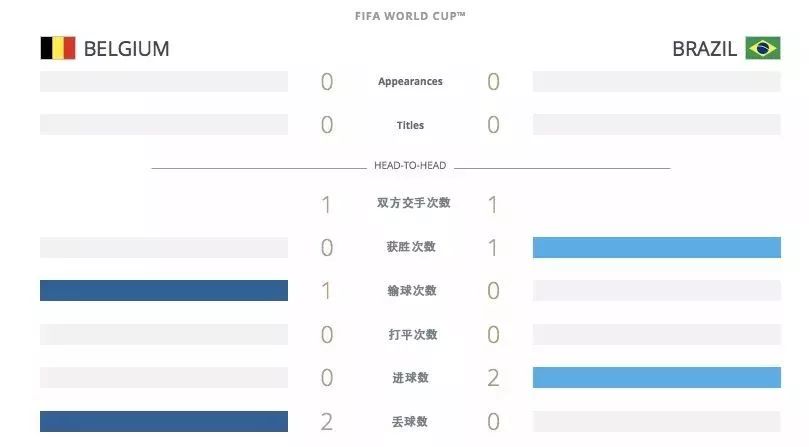This screenshot has width=809, height=447.
Task: Click Belgium's dark blue 丢球数 bar
Action: [164, 421]
